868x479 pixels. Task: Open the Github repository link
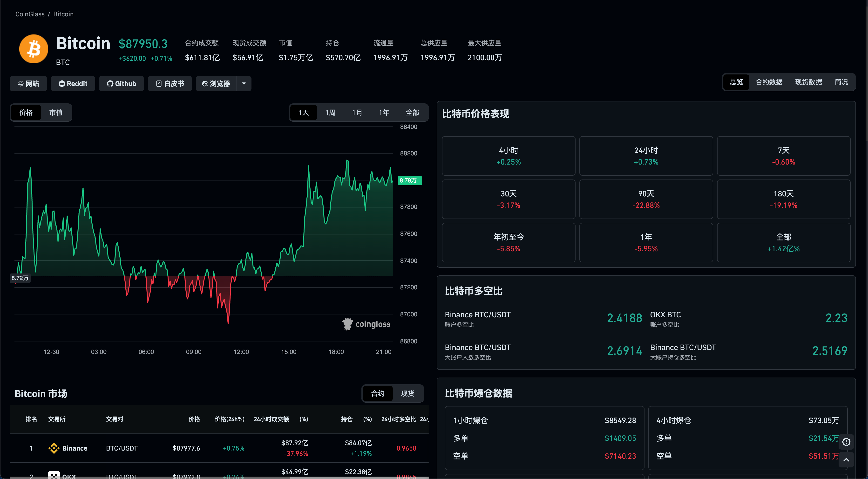coord(121,83)
